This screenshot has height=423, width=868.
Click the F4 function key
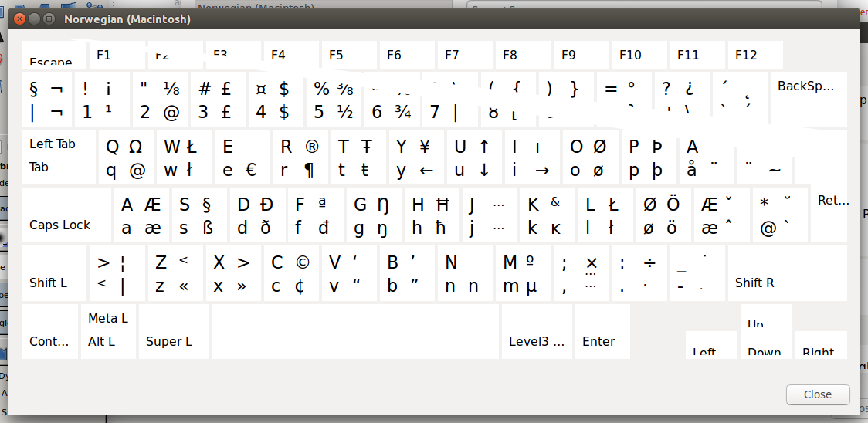291,55
